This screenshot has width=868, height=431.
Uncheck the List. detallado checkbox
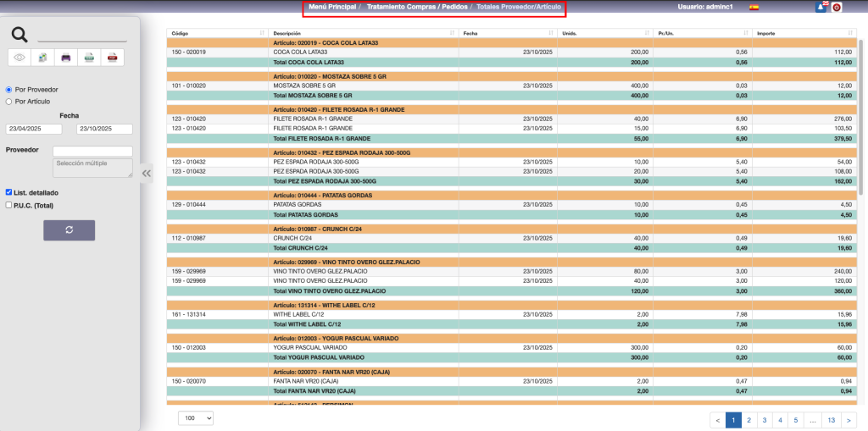tap(9, 192)
